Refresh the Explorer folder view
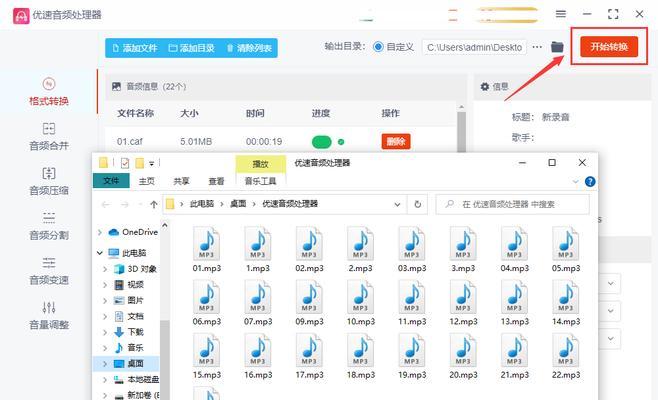Image resolution: width=658 pixels, height=400 pixels. [x=418, y=204]
